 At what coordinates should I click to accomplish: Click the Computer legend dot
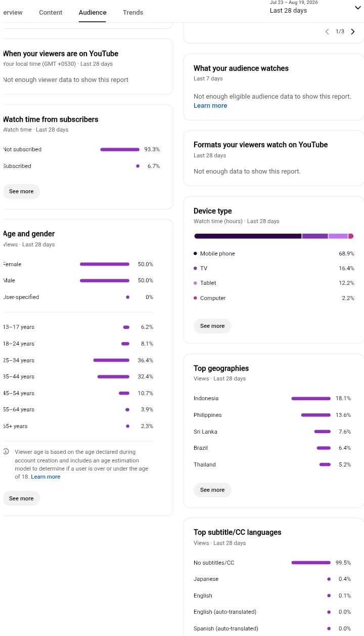tap(195, 298)
